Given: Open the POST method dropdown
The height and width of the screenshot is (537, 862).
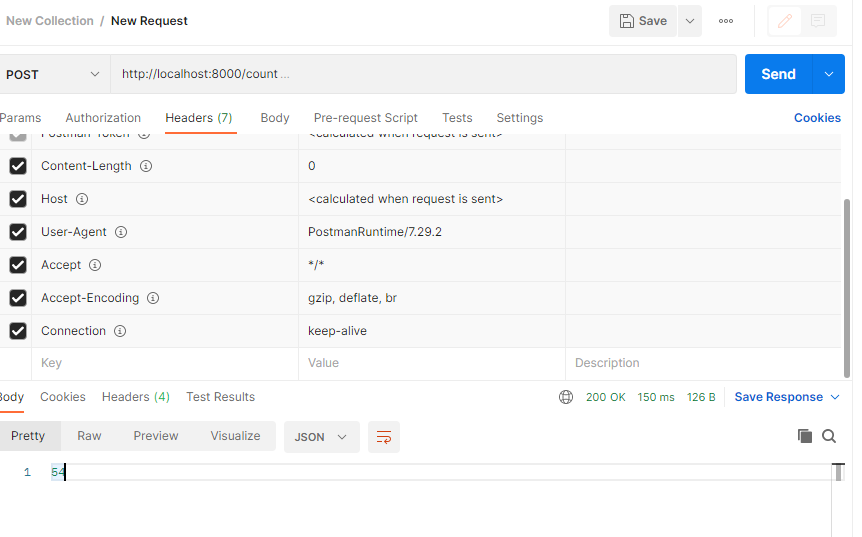Looking at the screenshot, I should click(53, 74).
